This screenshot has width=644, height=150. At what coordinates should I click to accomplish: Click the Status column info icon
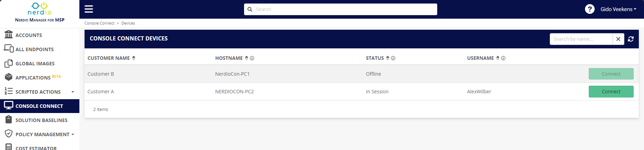pos(393,58)
